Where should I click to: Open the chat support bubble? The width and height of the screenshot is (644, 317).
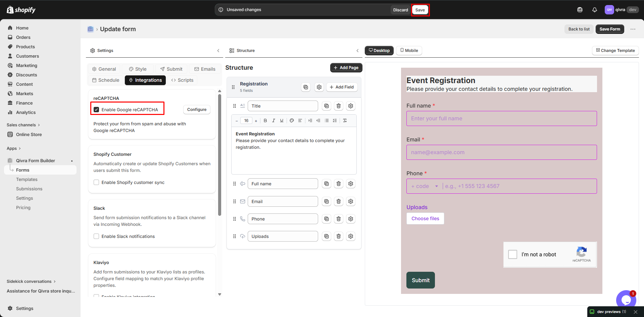[x=626, y=300]
